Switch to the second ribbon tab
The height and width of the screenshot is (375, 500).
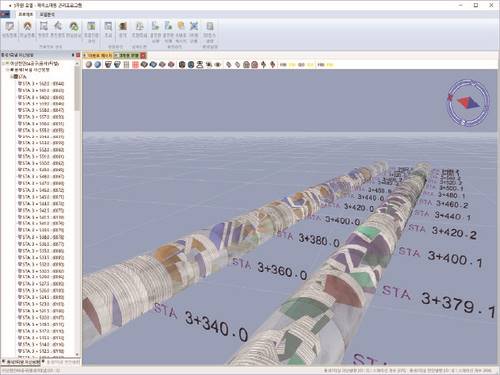(47, 14)
